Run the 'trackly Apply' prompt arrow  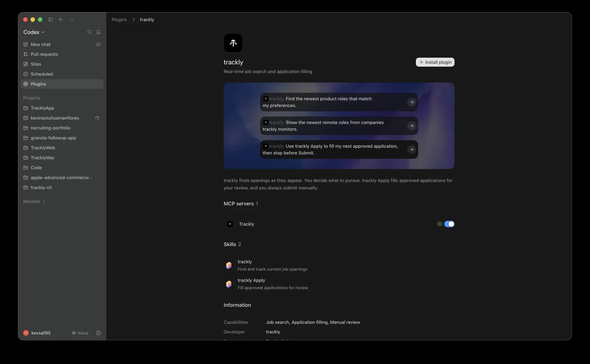(412, 150)
